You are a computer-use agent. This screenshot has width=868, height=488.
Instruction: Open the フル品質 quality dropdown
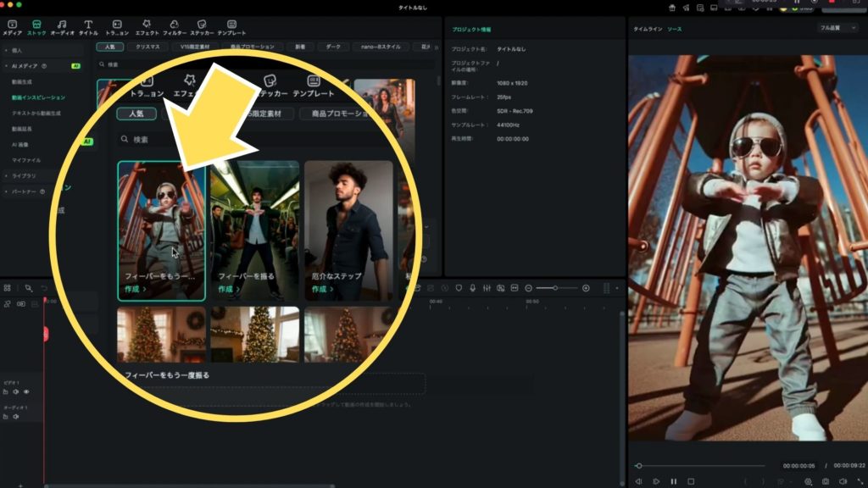(834, 28)
